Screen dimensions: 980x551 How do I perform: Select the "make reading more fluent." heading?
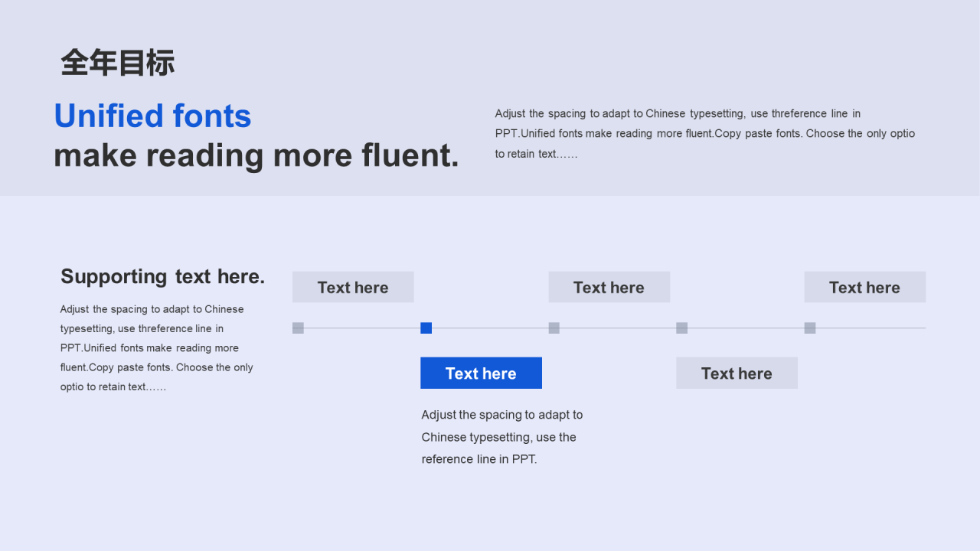click(256, 156)
